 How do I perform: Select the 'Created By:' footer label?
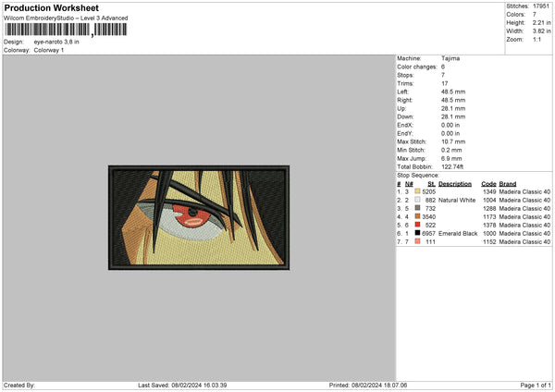click(x=19, y=385)
